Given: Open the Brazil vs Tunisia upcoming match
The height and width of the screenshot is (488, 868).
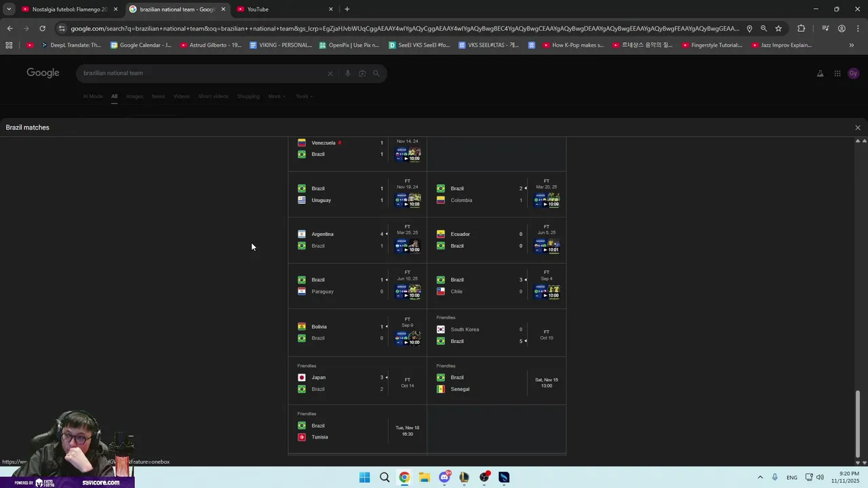Looking at the screenshot, I should (357, 429).
